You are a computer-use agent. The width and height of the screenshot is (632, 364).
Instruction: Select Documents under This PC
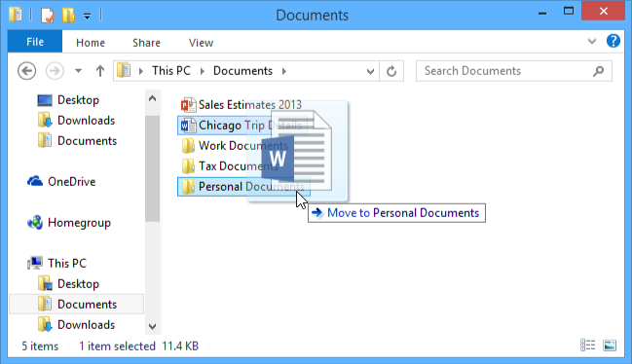(77, 305)
